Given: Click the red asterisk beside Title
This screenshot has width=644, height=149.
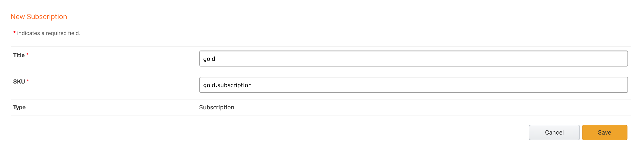Looking at the screenshot, I should click(27, 55).
